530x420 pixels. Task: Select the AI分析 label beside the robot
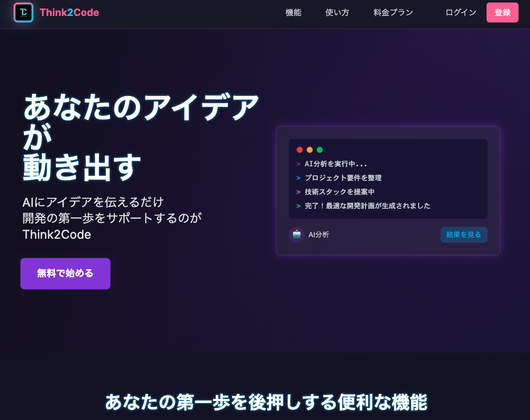(319, 235)
